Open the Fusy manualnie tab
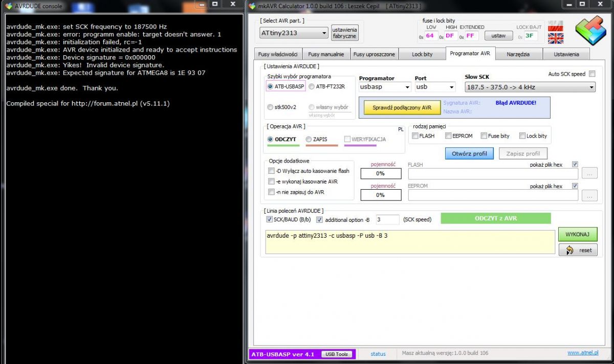This screenshot has height=364, width=614. coord(326,54)
